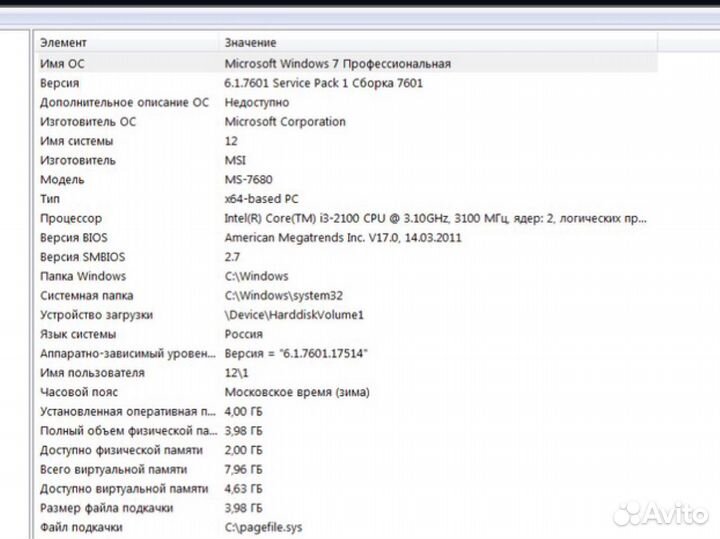Select the "Установленная оперативная память" 4,00 ГБ row
This screenshot has width=720, height=539.
pyautogui.click(x=346, y=411)
